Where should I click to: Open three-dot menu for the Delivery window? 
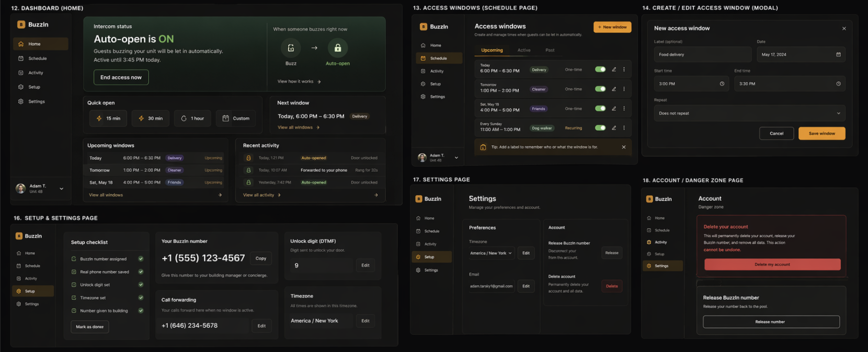pyautogui.click(x=624, y=69)
